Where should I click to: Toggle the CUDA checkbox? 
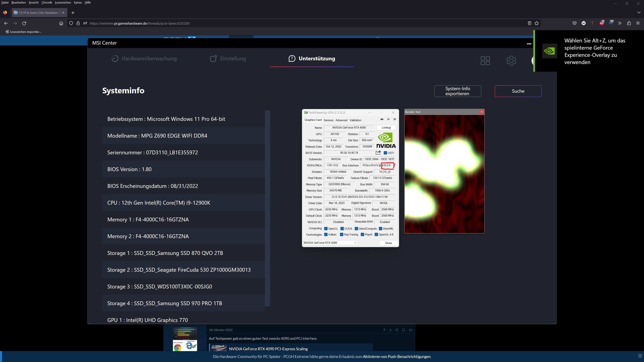coord(342,229)
